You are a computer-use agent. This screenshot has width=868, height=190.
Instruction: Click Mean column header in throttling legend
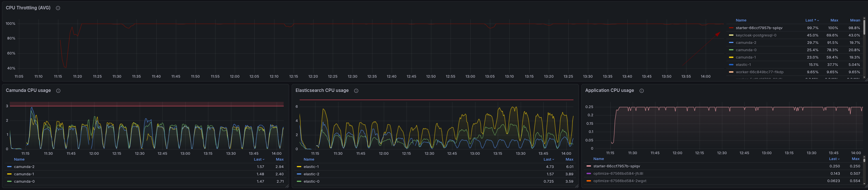[855, 21]
